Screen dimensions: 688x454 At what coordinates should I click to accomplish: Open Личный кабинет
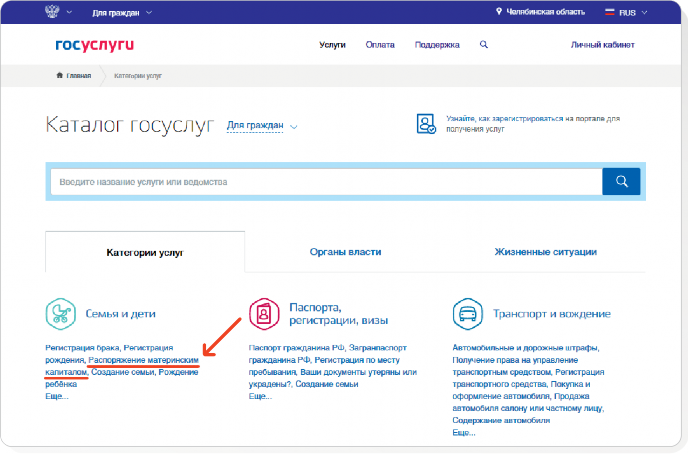(602, 45)
